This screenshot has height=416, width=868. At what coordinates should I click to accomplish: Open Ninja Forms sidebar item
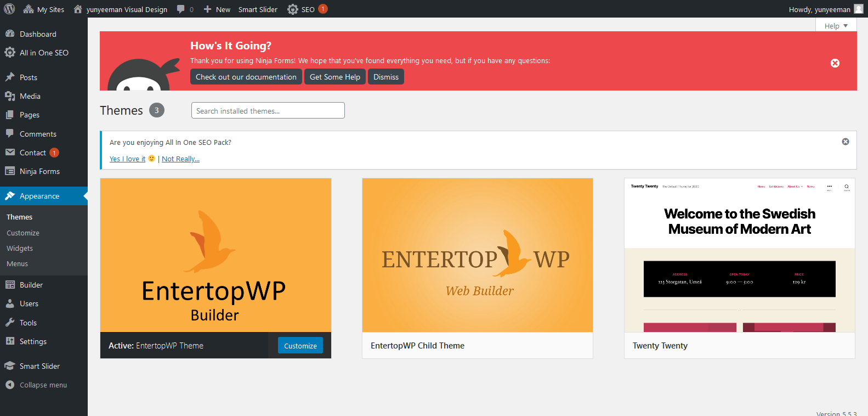44,171
